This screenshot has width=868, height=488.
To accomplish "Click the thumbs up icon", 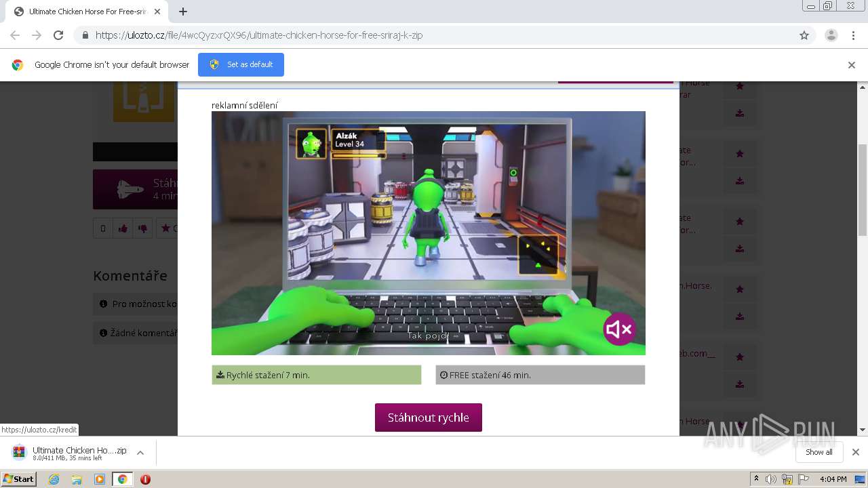I will pos(123,228).
